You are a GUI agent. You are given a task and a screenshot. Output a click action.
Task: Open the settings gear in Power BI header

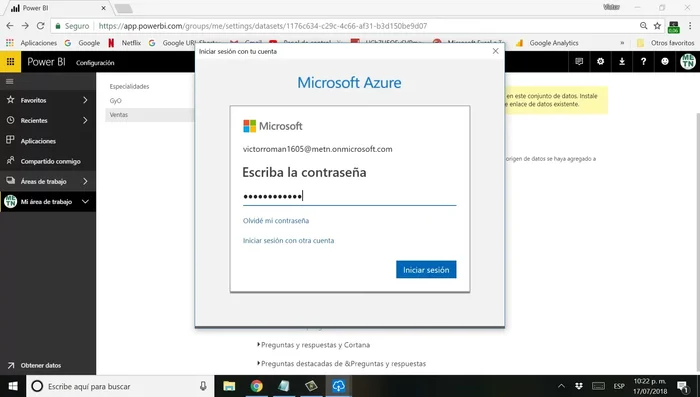click(x=600, y=62)
